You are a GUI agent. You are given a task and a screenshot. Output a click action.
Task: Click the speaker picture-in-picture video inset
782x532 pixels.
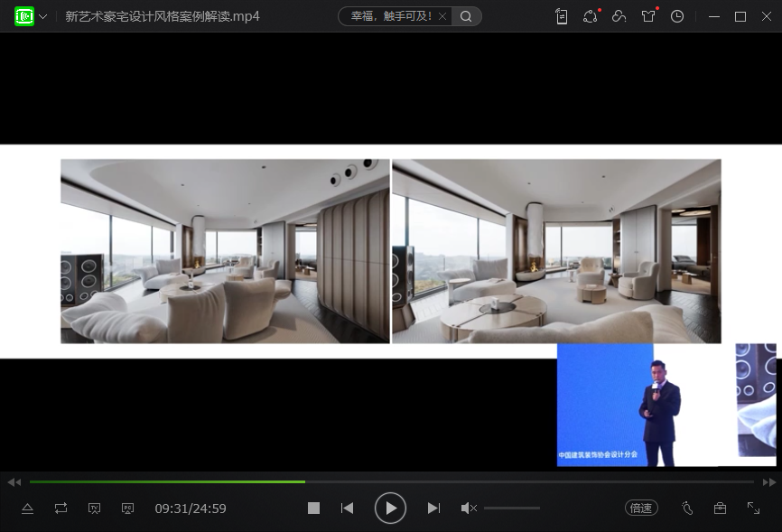pos(666,405)
